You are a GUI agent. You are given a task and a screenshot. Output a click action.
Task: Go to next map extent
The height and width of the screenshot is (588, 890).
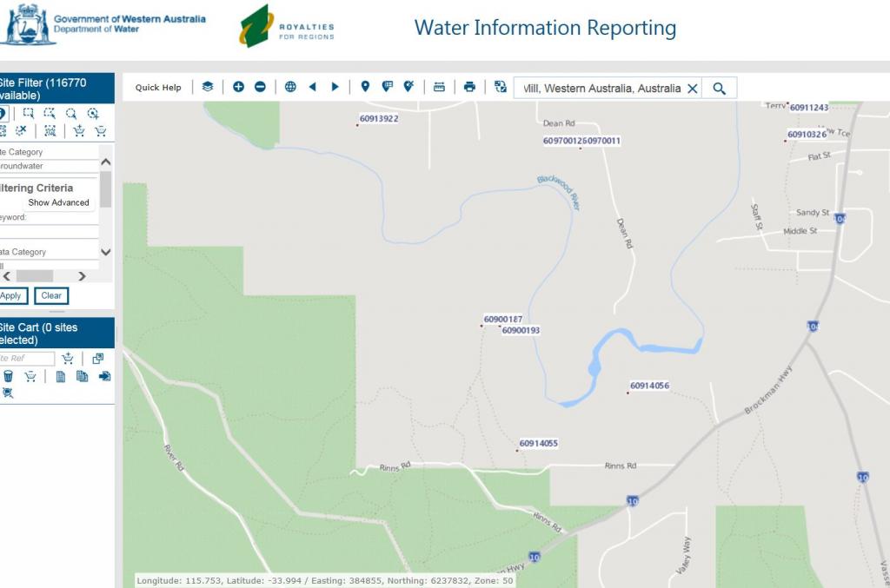click(x=335, y=87)
